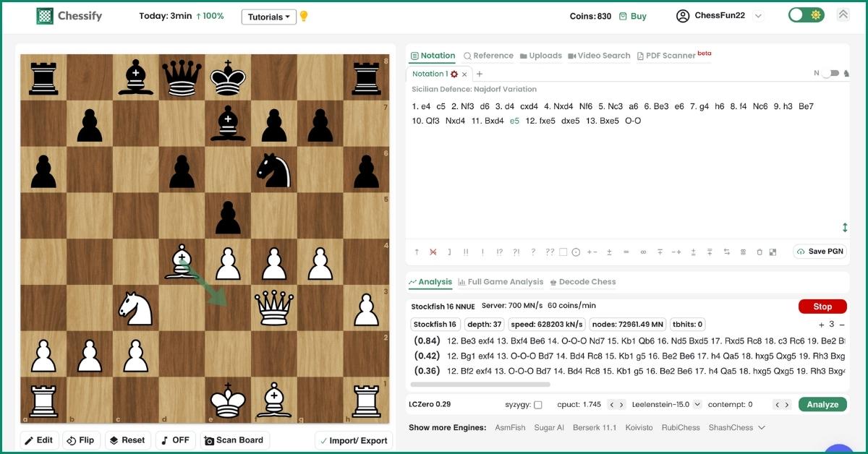Switch to the Full Game Analysis tab
The image size is (868, 454).
pos(500,282)
